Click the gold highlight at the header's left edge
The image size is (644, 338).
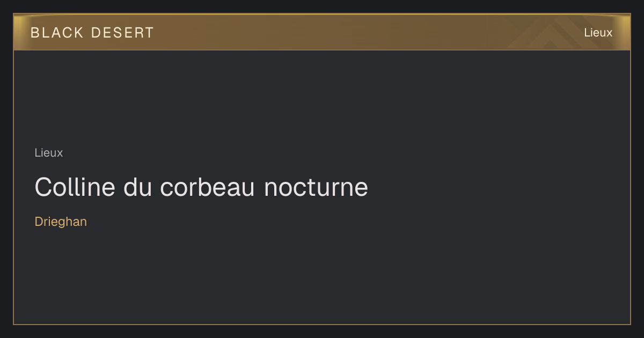point(18,32)
